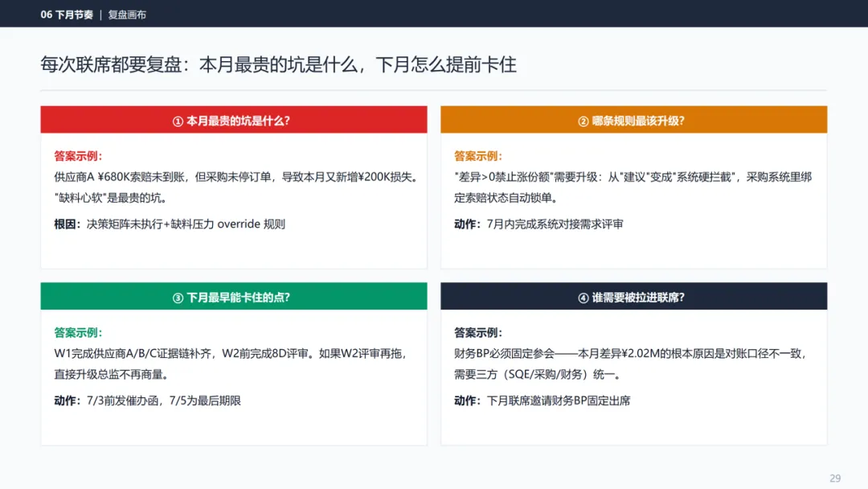Click '动作: 下月联席邀请财务BP固定出席'

pos(542,401)
